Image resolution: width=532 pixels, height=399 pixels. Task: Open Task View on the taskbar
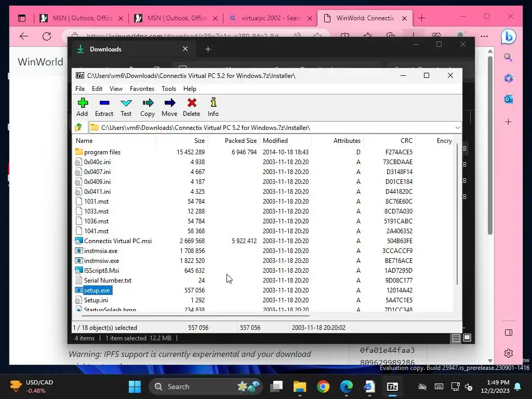pyautogui.click(x=276, y=387)
